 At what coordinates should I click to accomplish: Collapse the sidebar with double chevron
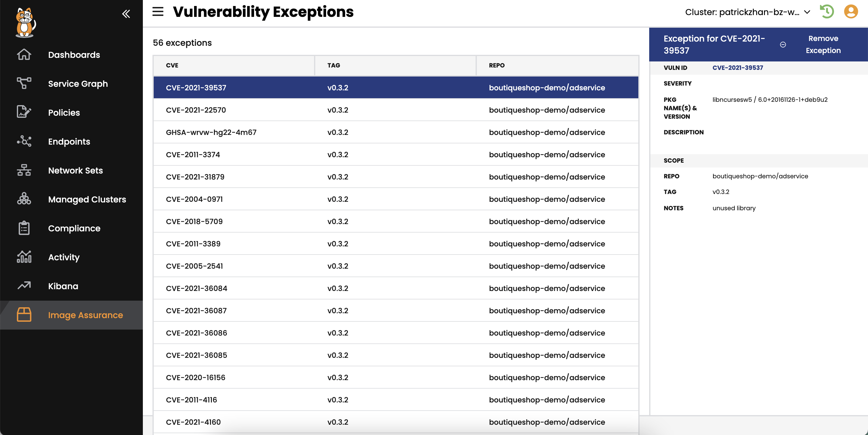(x=126, y=14)
